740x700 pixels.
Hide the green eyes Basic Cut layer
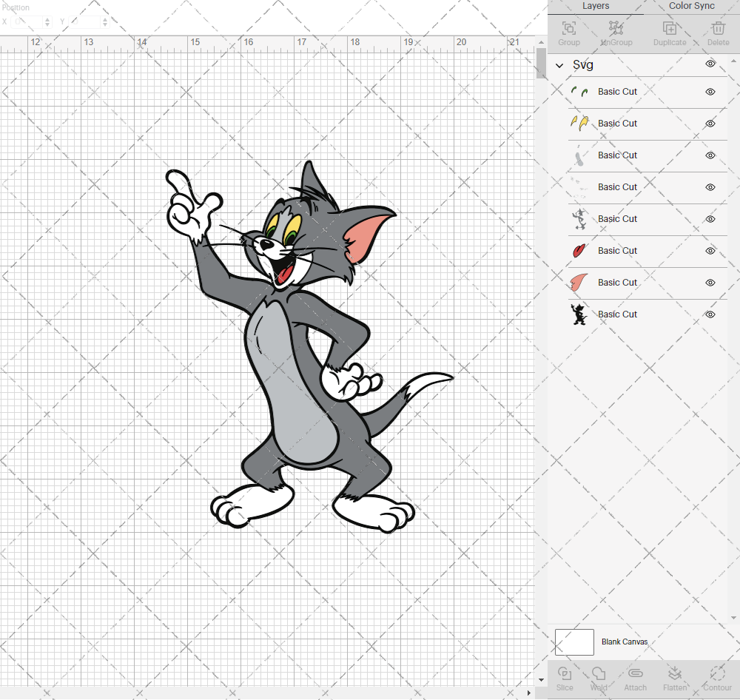tap(710, 92)
